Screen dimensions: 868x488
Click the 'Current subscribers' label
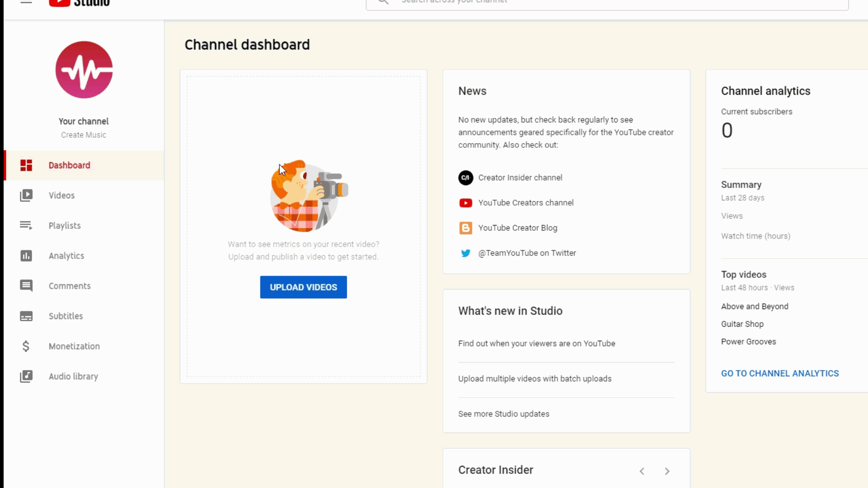(757, 112)
